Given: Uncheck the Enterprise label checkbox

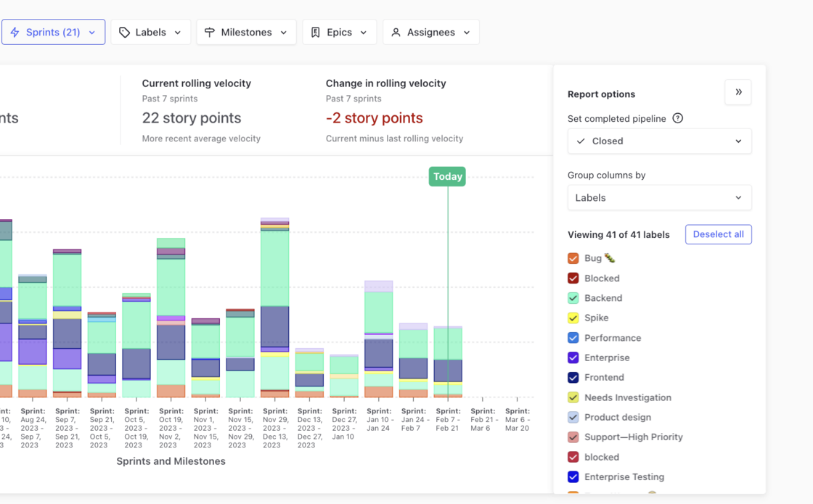Looking at the screenshot, I should click(573, 358).
